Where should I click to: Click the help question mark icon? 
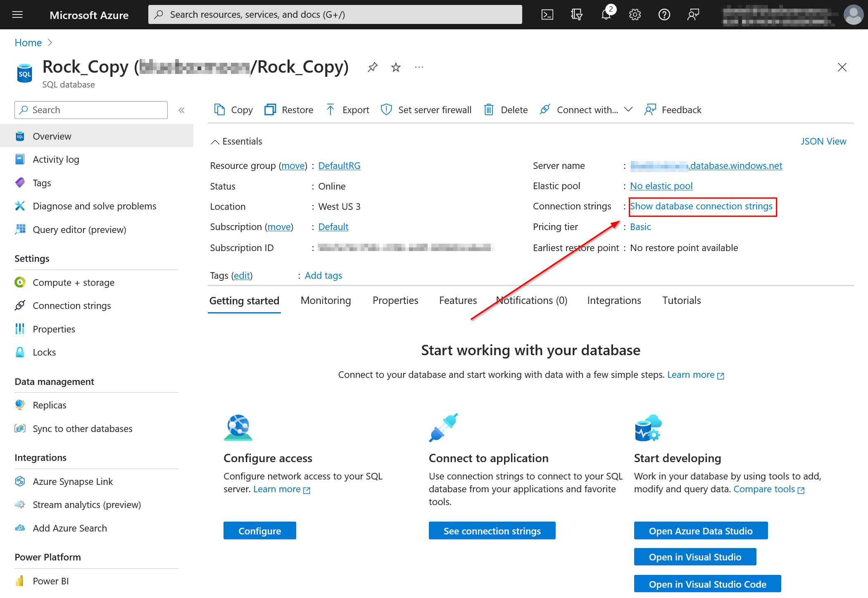[x=664, y=15]
